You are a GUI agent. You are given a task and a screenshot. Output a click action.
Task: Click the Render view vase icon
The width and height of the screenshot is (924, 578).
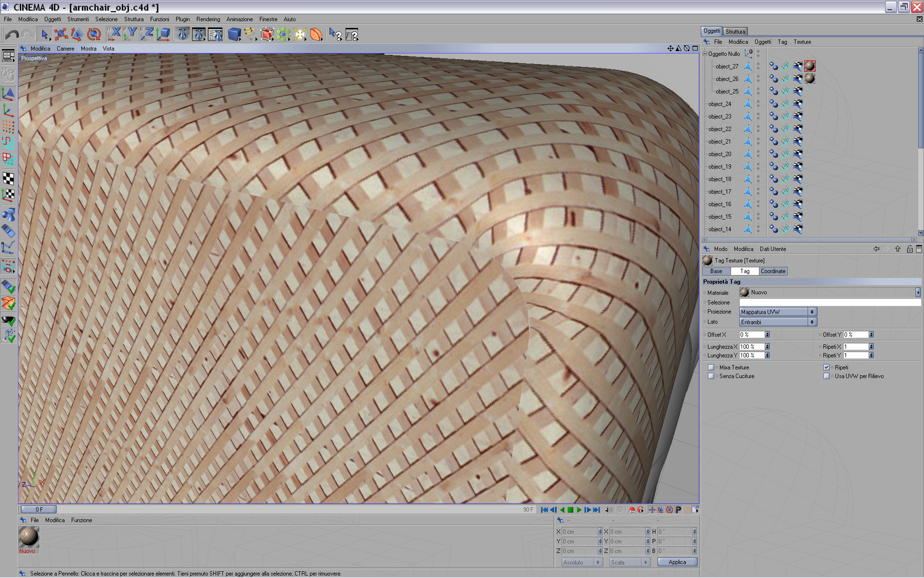(x=182, y=35)
